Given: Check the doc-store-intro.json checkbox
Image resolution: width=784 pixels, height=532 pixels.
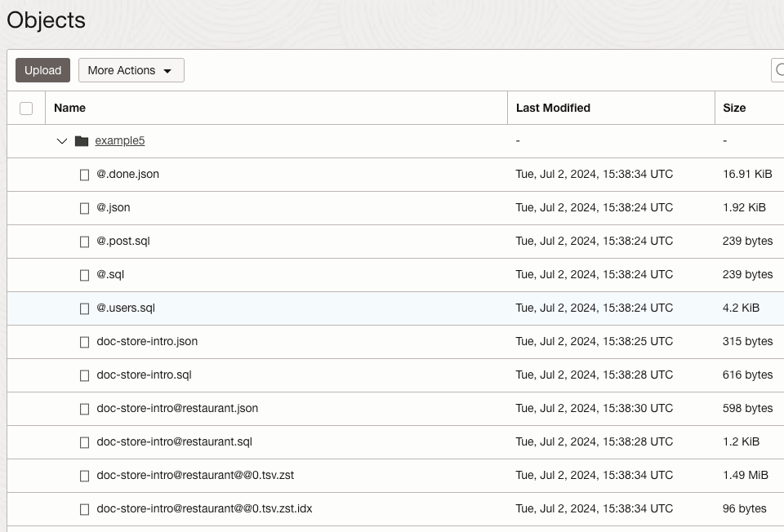Looking at the screenshot, I should [84, 342].
